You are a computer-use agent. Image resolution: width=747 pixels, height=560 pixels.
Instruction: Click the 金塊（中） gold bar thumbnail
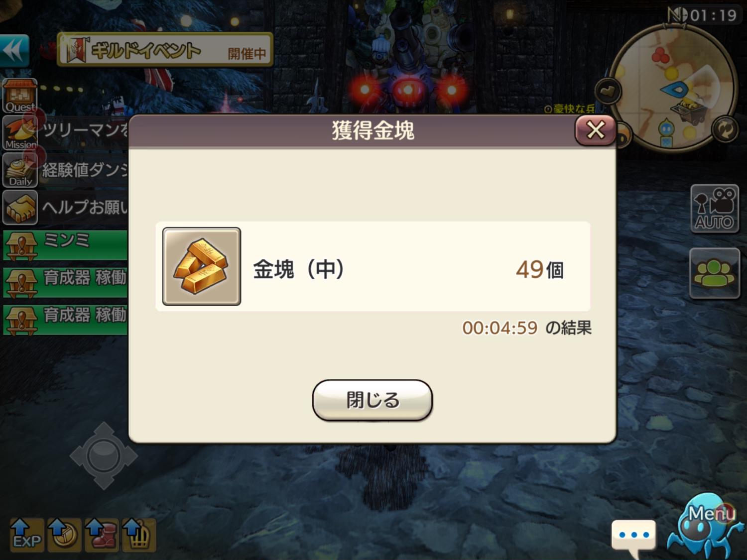[202, 266]
